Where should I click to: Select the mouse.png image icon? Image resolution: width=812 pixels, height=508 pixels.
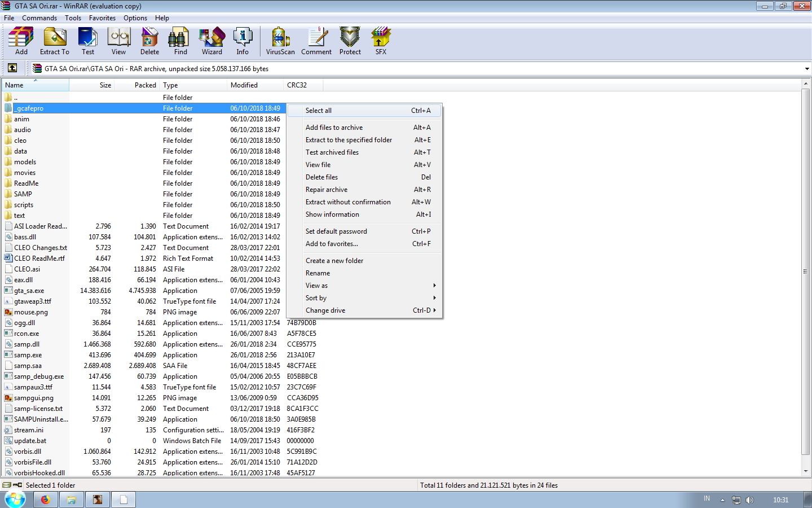tap(8, 312)
